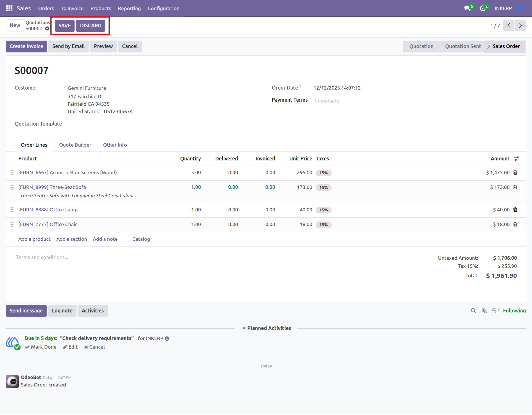Image resolution: width=532 pixels, height=415 pixels.
Task: Click Add a product link
Action: tap(35, 239)
